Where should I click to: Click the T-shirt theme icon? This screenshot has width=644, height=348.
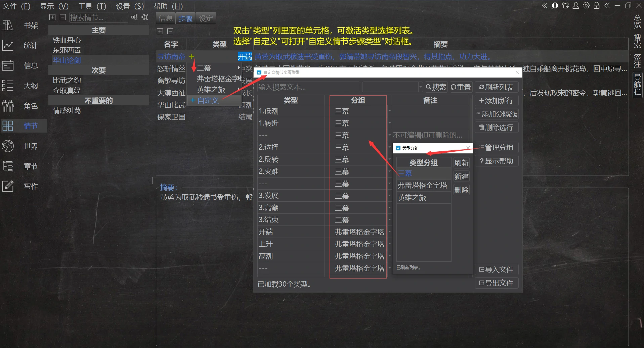565,5
